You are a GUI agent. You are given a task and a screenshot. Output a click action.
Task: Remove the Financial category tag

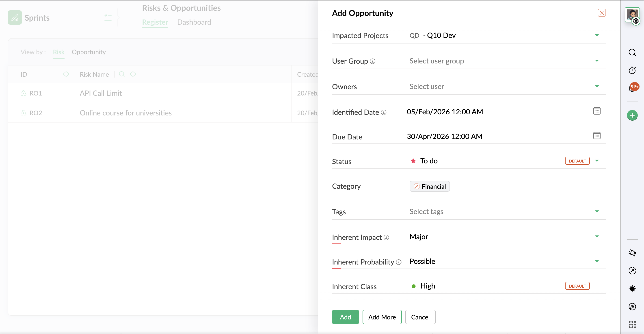pos(417,186)
